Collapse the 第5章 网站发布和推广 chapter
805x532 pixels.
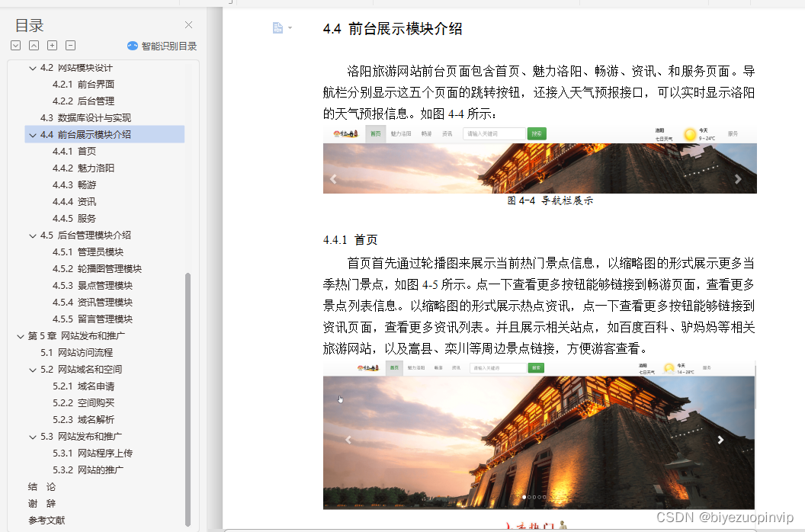(x=21, y=336)
